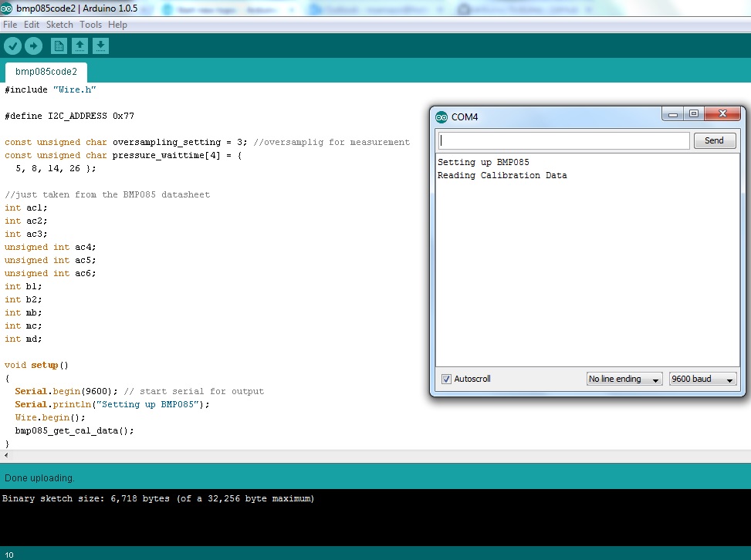751x560 pixels.
Task: Click the Serial.println "Setting up BMP085" line
Action: pyautogui.click(x=112, y=404)
